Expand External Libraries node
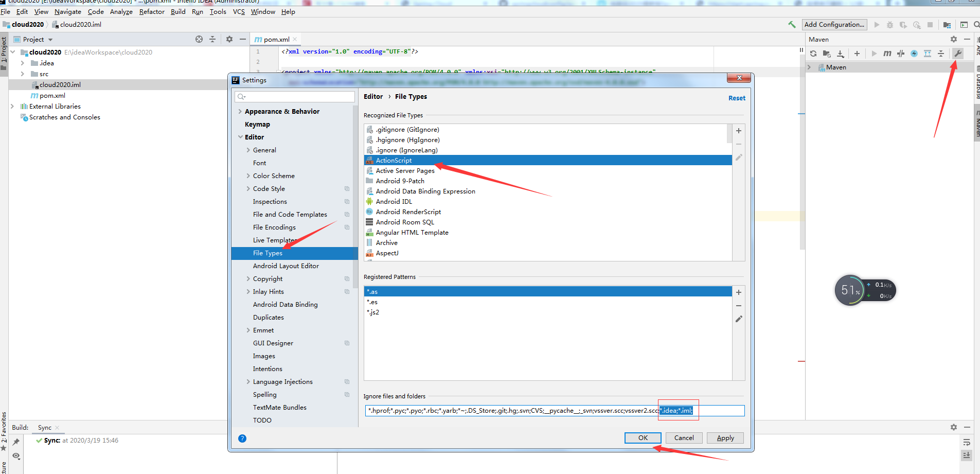980x474 pixels. click(x=12, y=106)
